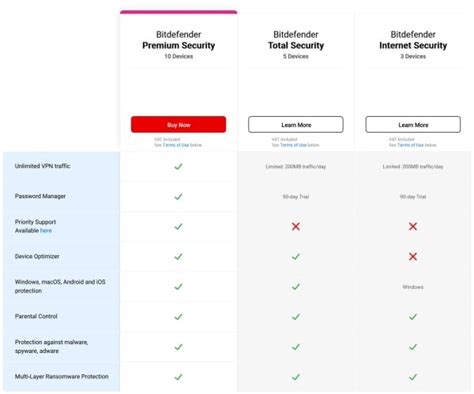Click the red Buy Now button
The width and height of the screenshot is (474, 394).
pos(178,124)
